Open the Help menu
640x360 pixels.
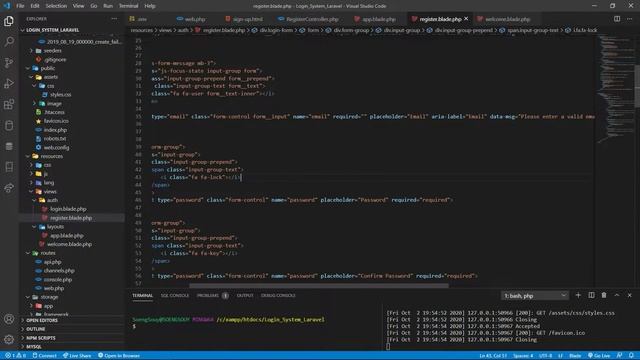point(150,6)
